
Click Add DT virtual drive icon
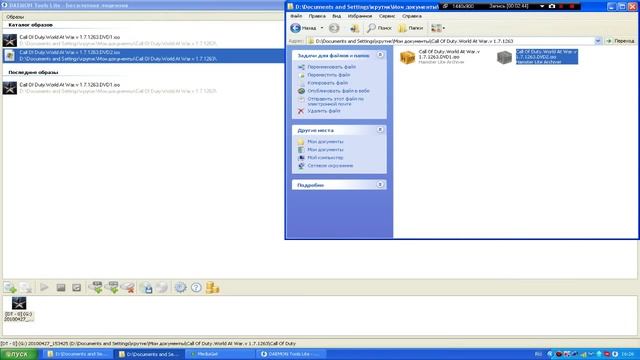[97, 287]
